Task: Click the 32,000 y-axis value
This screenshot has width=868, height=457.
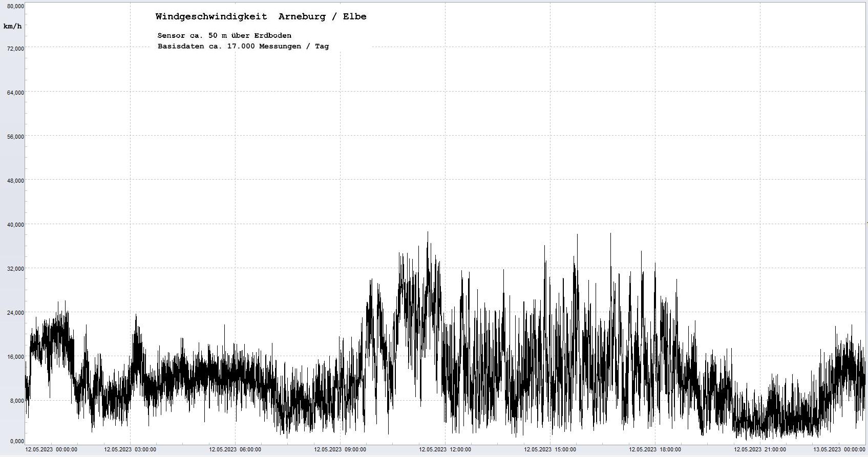Action: coord(15,269)
